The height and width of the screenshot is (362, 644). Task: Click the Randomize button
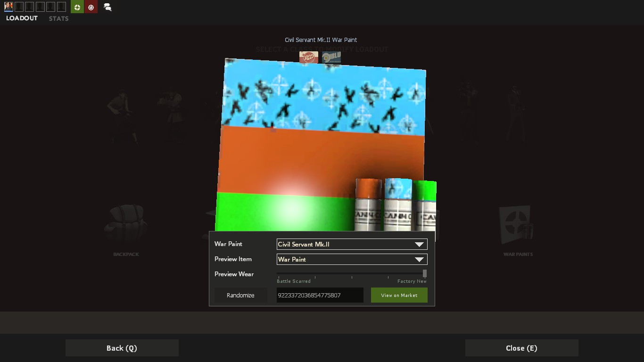coord(240,295)
